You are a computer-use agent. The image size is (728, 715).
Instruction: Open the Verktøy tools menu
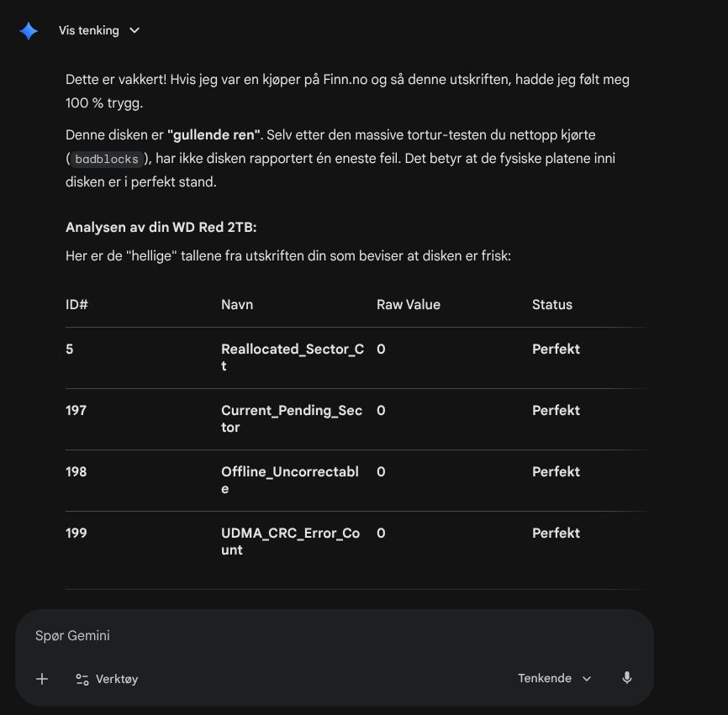(107, 679)
